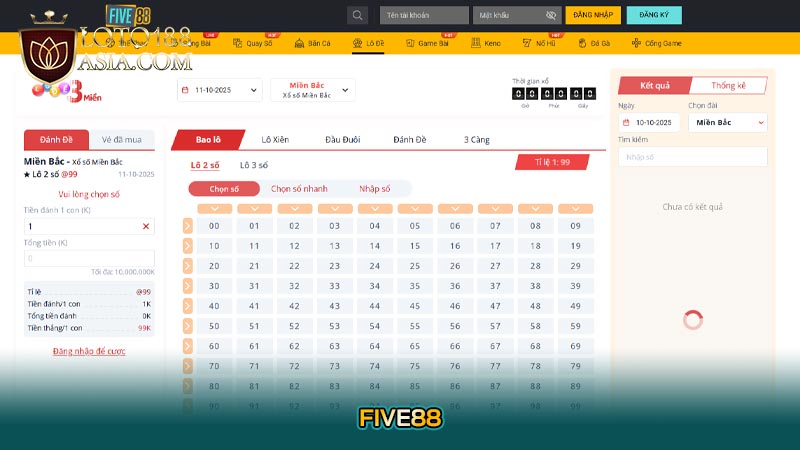Click calendar icon beside 10-10-2025
The height and width of the screenshot is (450, 800).
pos(626,122)
